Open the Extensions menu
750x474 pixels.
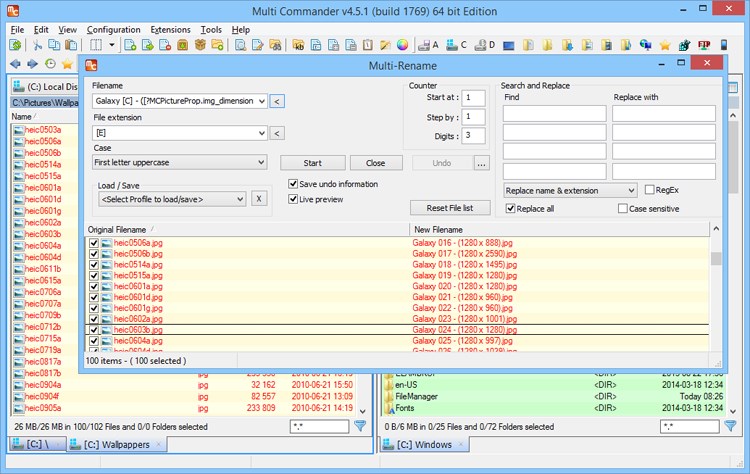tap(170, 30)
